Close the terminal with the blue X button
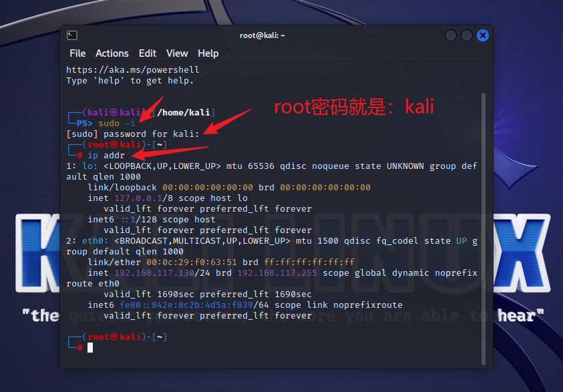Viewport: 563px width, 392px height. pyautogui.click(x=483, y=35)
